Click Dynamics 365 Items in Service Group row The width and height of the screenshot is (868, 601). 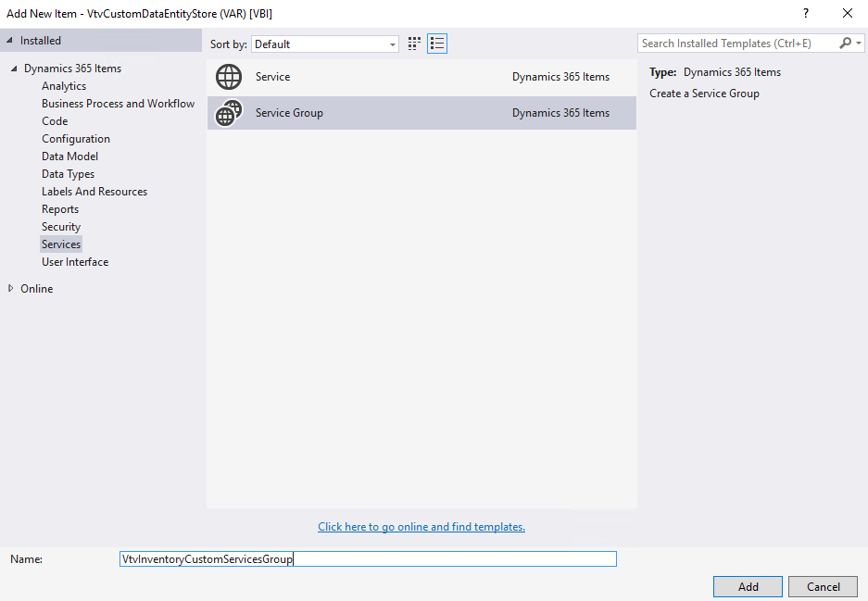(560, 113)
